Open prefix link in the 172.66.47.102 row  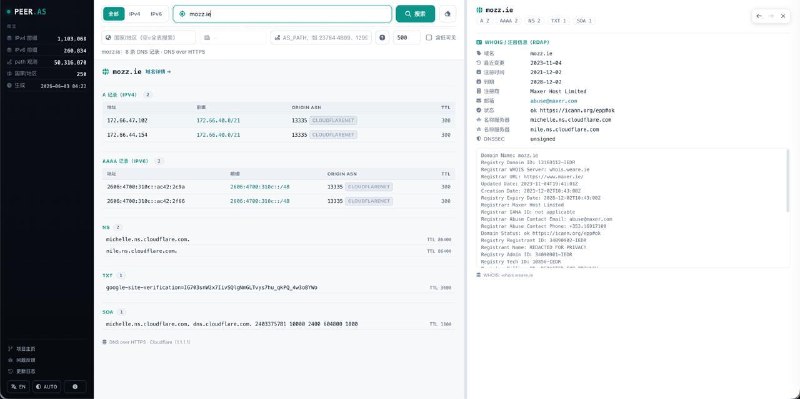point(218,120)
